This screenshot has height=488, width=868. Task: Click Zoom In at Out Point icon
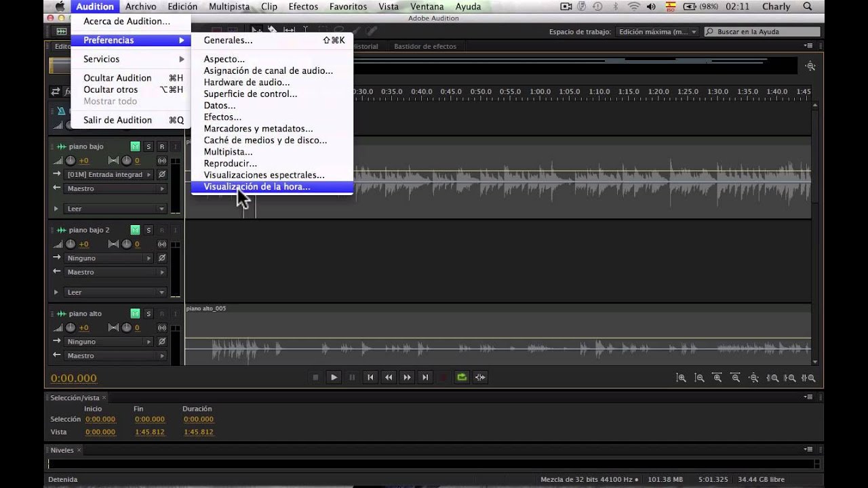coord(790,378)
